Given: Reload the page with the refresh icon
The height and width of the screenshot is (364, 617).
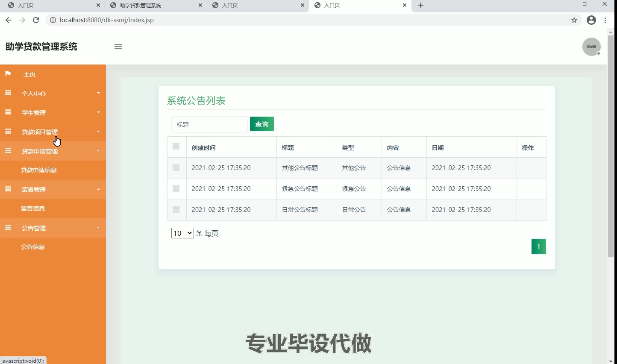Looking at the screenshot, I should tap(36, 20).
